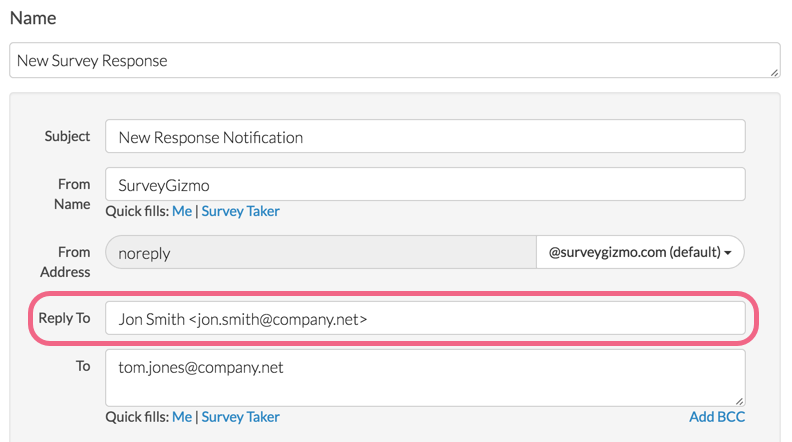Image resolution: width=792 pixels, height=442 pixels.
Task: Choose Survey Taker quick fill under From Name
Action: tap(240, 211)
